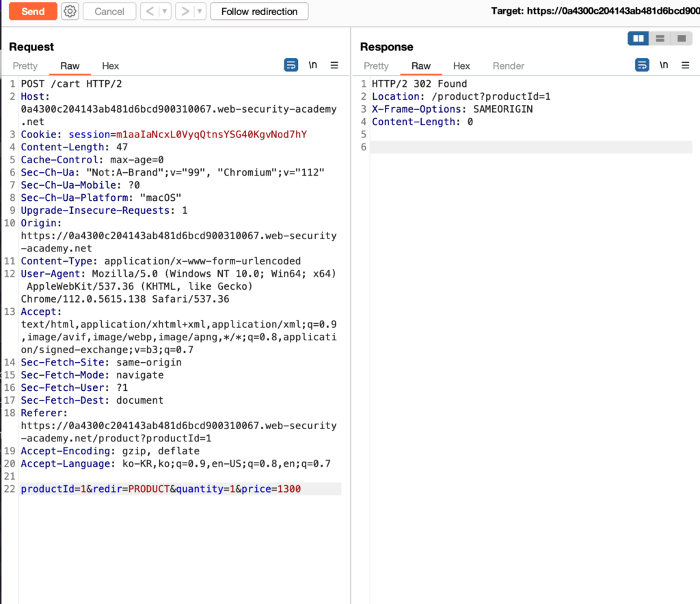The image size is (700, 604).
Task: Toggle word wrap in Request panel
Action: [x=291, y=65]
